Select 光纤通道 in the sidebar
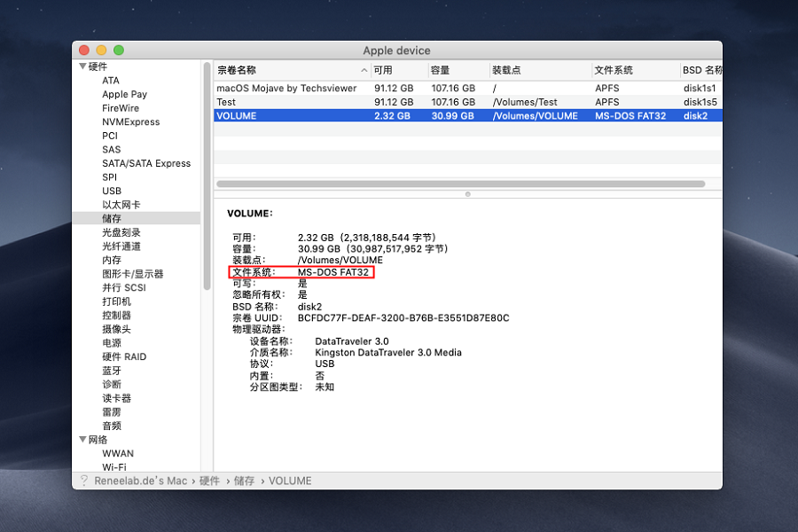 coord(121,246)
